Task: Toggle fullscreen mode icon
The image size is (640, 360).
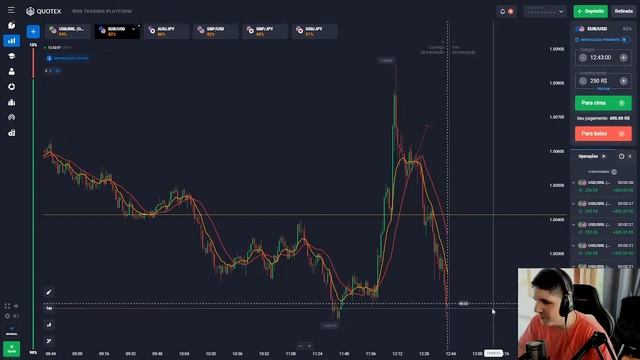Action: tap(7, 306)
